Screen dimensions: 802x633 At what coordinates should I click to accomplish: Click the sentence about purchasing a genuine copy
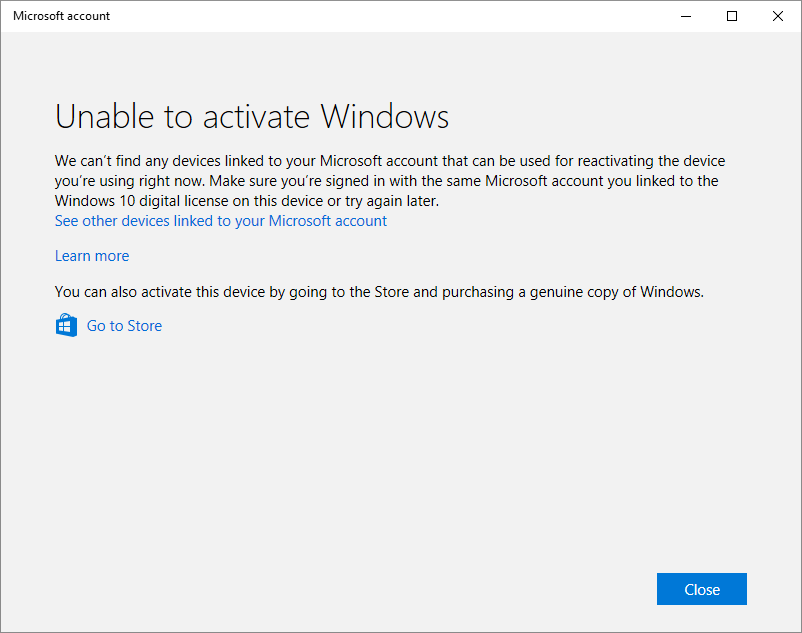(x=379, y=292)
